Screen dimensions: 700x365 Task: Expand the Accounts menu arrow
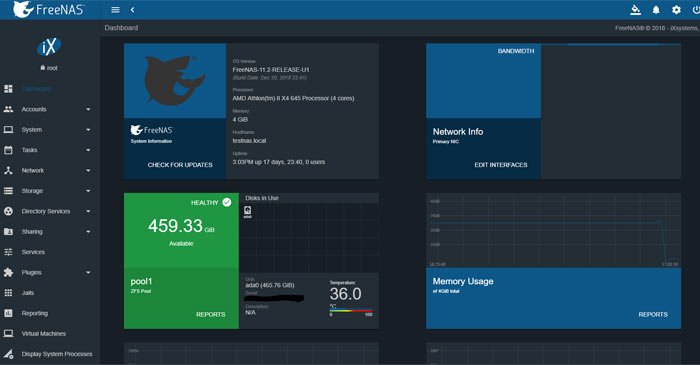tap(88, 109)
